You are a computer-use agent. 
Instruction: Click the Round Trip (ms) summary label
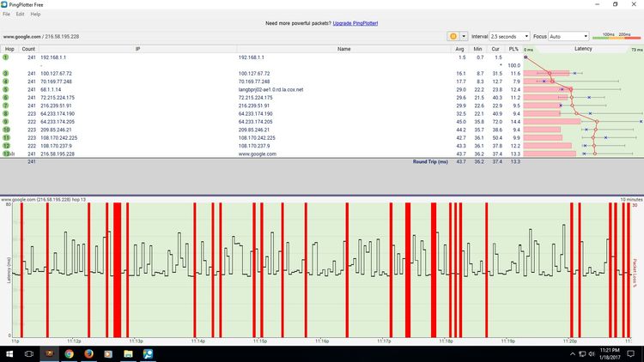coord(430,162)
